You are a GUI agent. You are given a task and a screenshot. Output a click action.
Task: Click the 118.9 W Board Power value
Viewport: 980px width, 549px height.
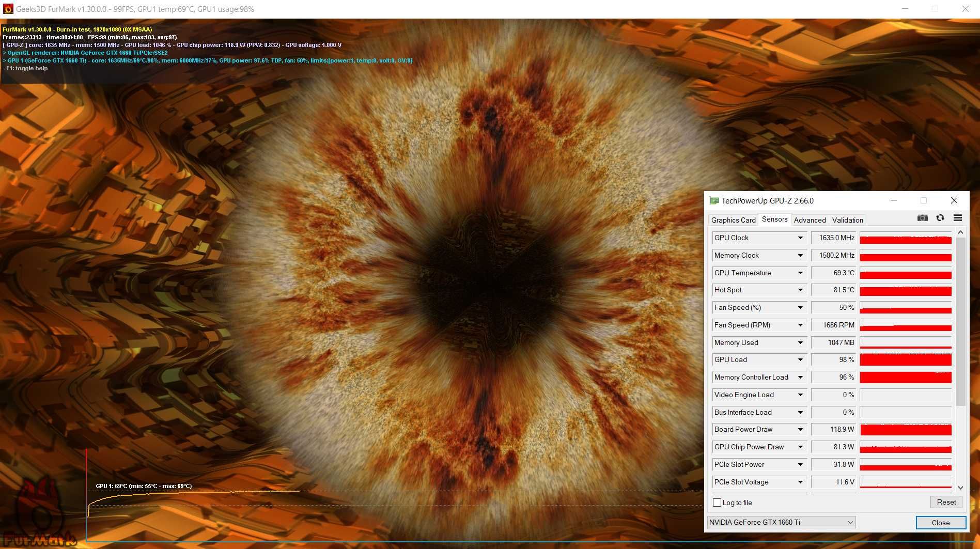tap(833, 429)
